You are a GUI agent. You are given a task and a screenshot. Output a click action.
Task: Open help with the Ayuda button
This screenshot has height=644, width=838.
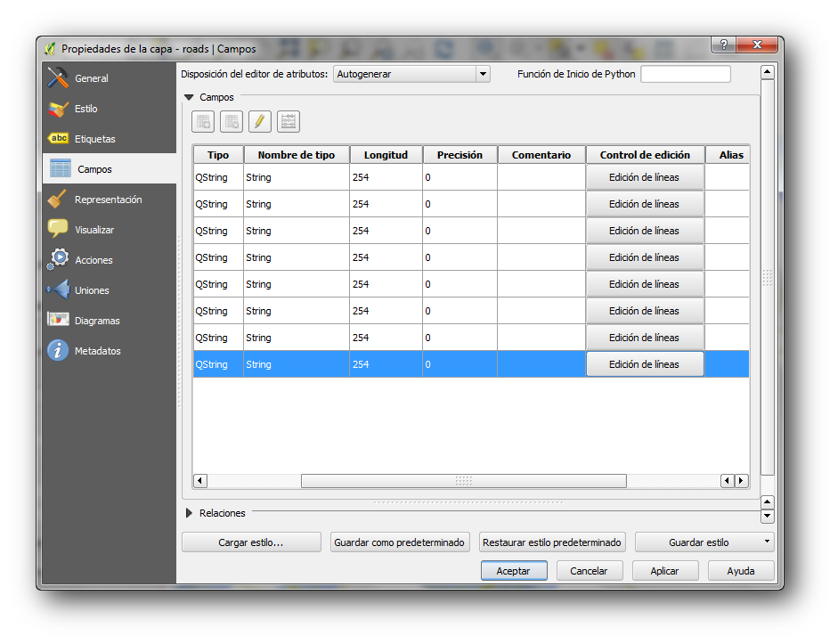[741, 571]
